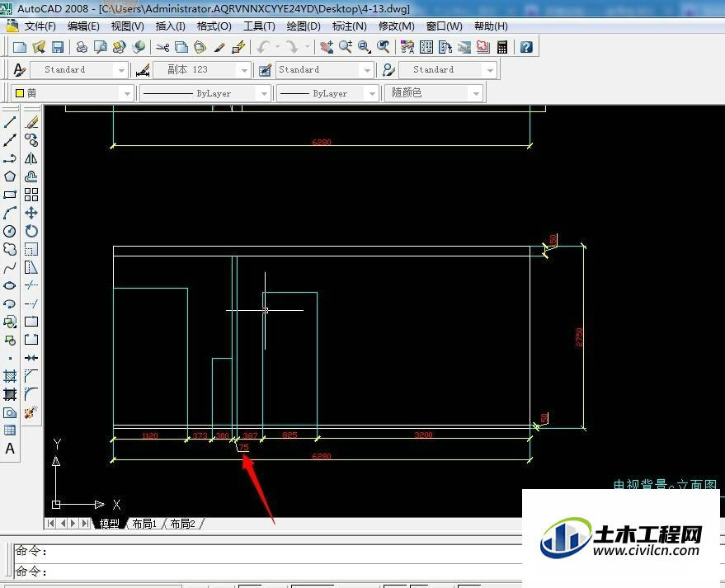Click the Make Block tool
This screenshot has height=588, width=725.
(x=10, y=340)
